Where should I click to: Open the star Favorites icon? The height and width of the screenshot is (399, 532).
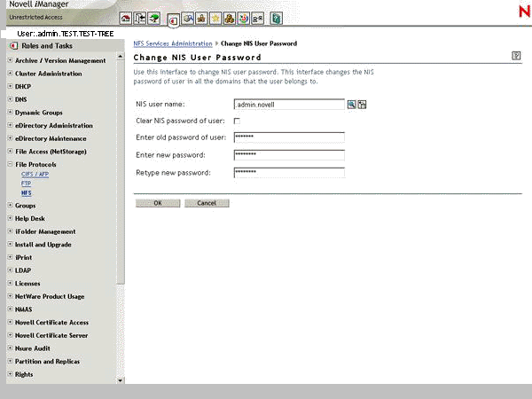(x=215, y=19)
